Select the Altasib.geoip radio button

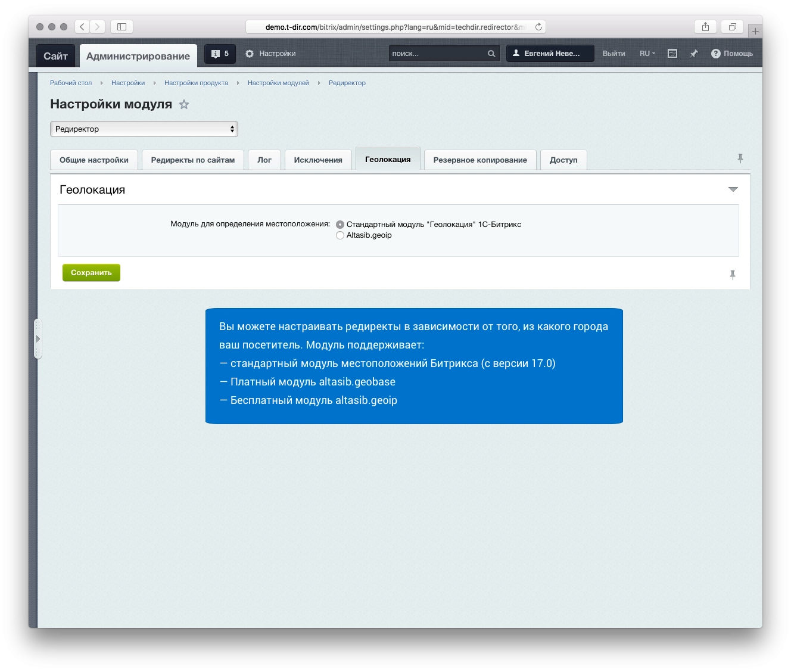[340, 235]
